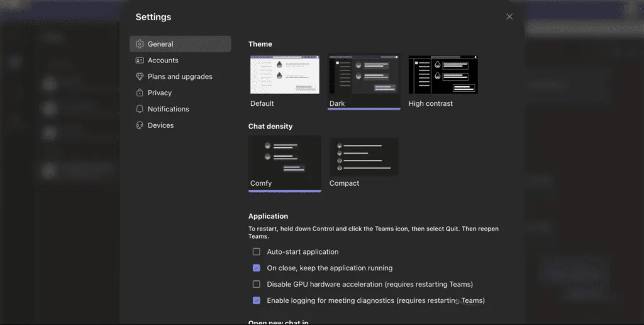The height and width of the screenshot is (325, 644).
Task: Select the Default theme thumbnail
Action: 284,75
